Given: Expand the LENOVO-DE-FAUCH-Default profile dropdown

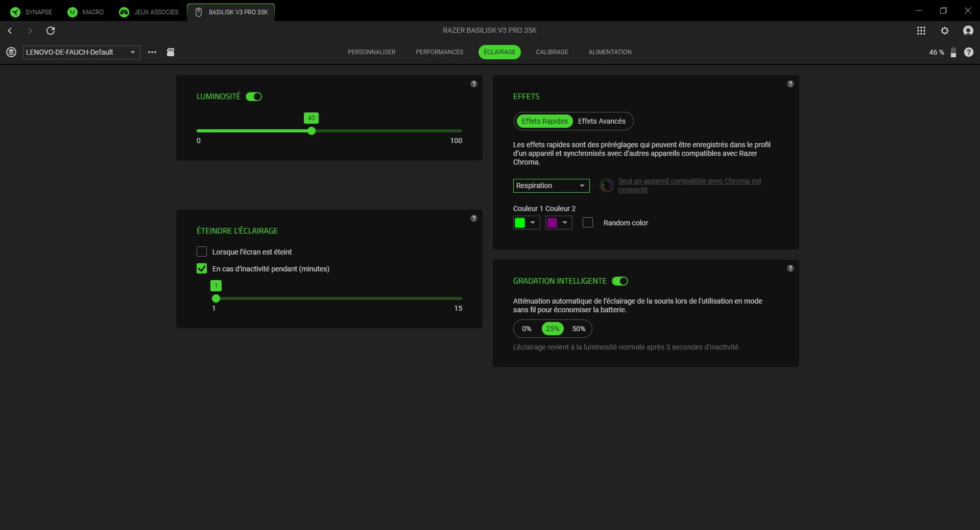Looking at the screenshot, I should click(x=132, y=52).
